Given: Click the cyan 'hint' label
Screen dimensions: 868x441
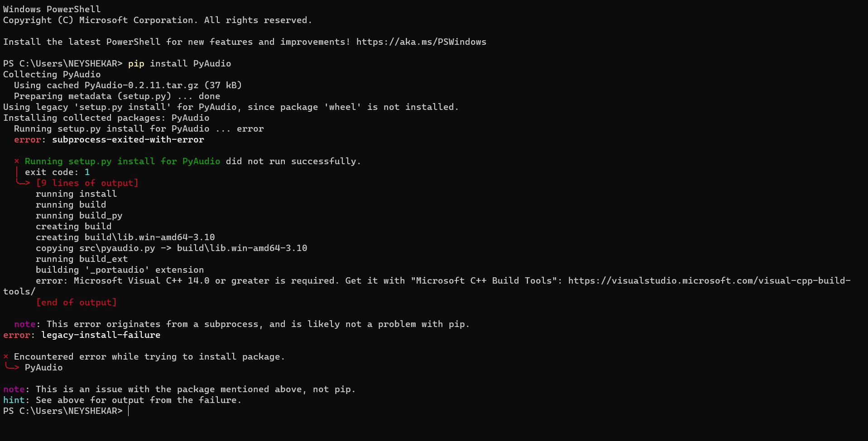Looking at the screenshot, I should (14, 400).
